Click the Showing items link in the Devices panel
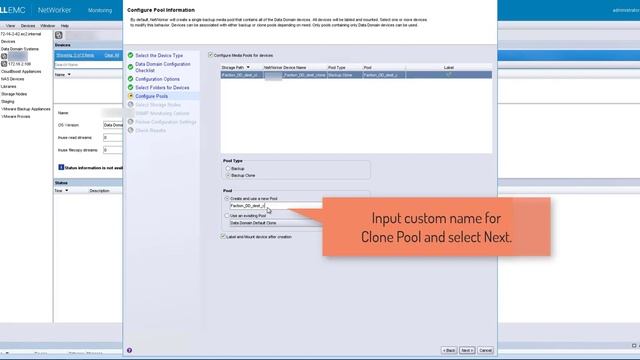640x360 pixels. click(75, 55)
